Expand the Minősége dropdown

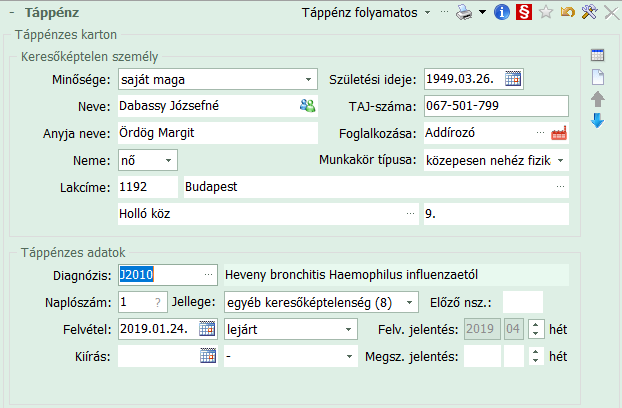click(308, 79)
